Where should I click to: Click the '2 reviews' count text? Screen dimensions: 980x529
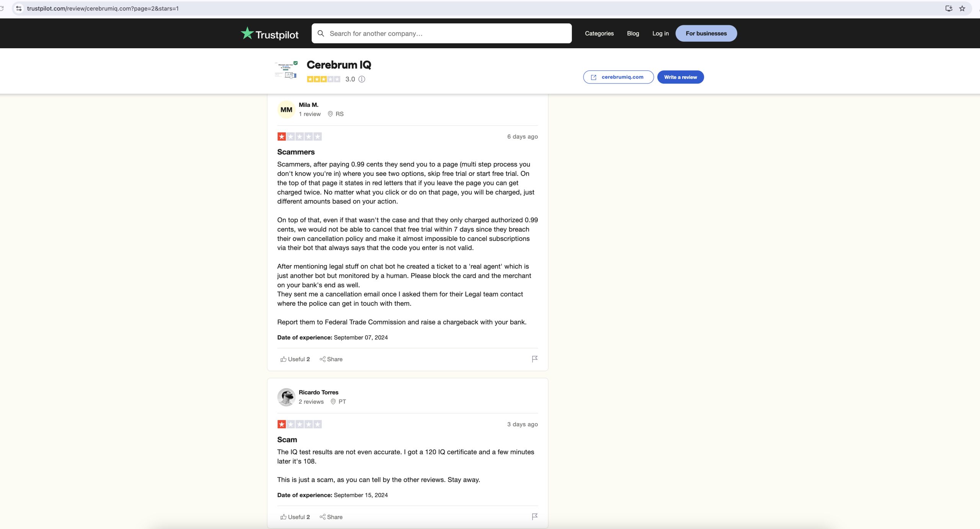[311, 402]
